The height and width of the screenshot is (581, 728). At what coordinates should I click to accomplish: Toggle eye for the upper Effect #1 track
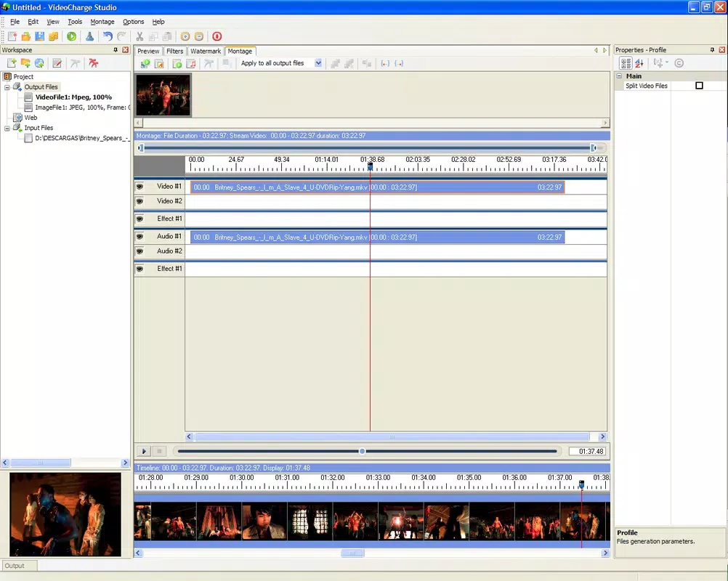pos(139,219)
